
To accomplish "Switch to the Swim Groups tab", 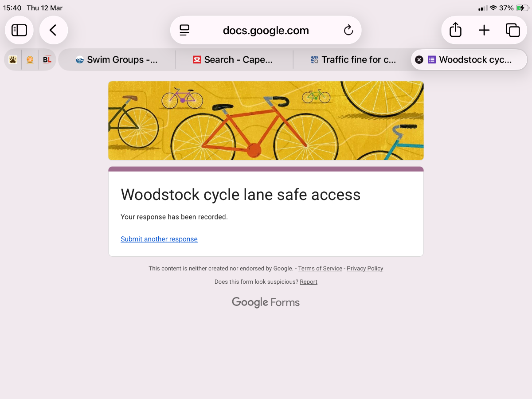I will click(x=117, y=60).
